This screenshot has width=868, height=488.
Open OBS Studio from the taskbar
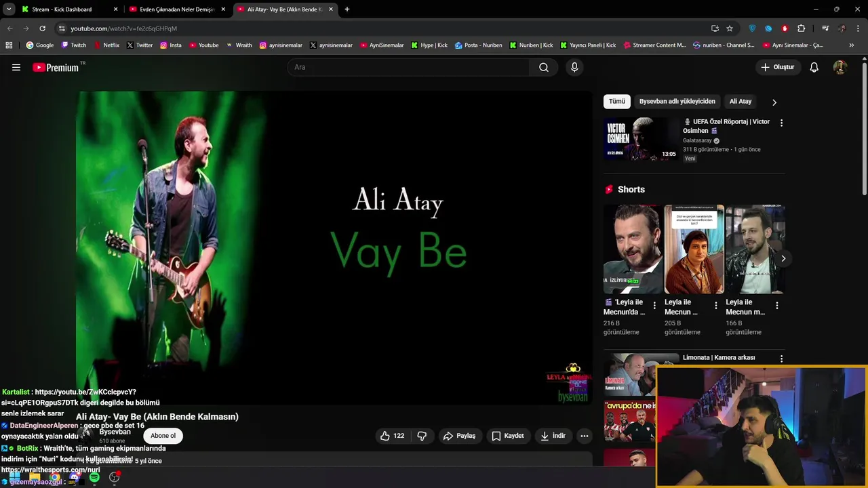click(114, 477)
